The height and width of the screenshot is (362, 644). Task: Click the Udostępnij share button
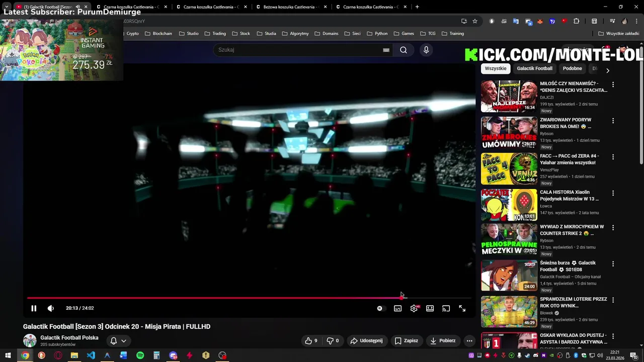coord(367,340)
